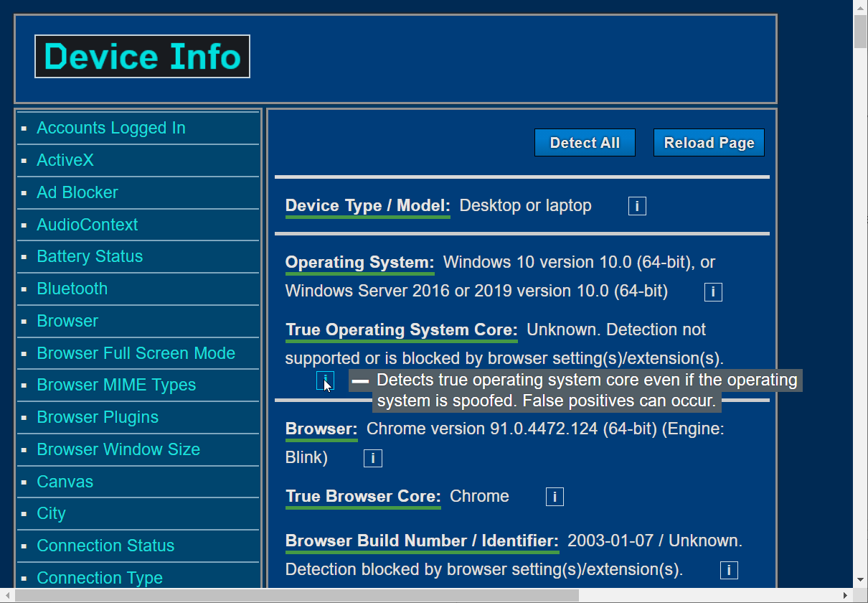
Task: Click the vertical scrollbar down arrow
Action: (860, 579)
